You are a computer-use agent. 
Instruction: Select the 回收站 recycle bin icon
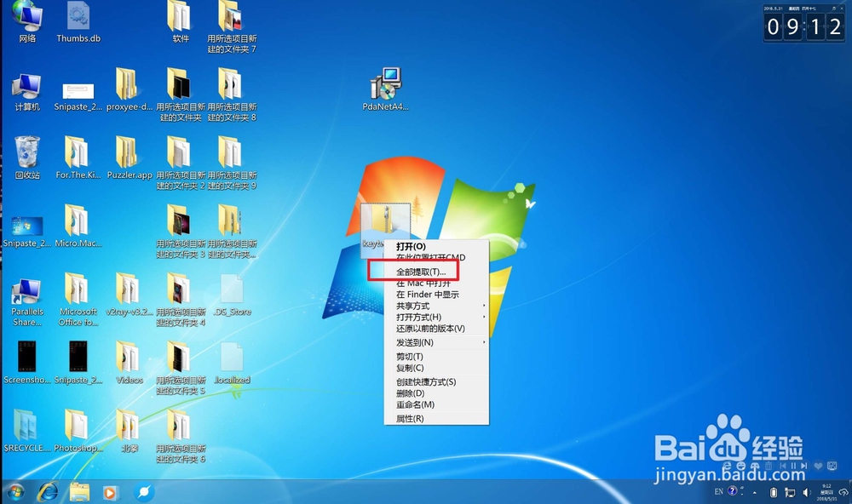[x=26, y=158]
